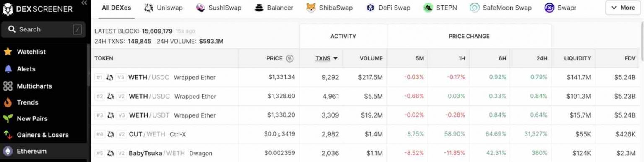The height and width of the screenshot is (162, 644).
Task: Collapse sidebar using double chevron icon
Action: tap(84, 3)
